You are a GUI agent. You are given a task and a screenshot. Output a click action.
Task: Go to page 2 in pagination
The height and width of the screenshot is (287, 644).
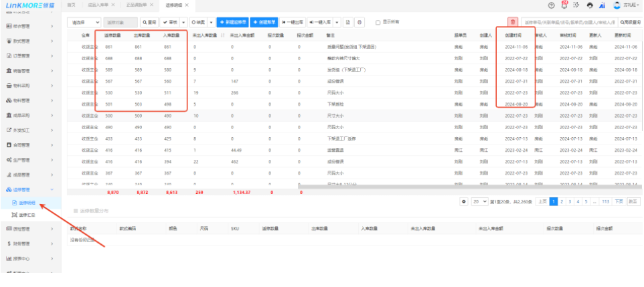click(562, 201)
